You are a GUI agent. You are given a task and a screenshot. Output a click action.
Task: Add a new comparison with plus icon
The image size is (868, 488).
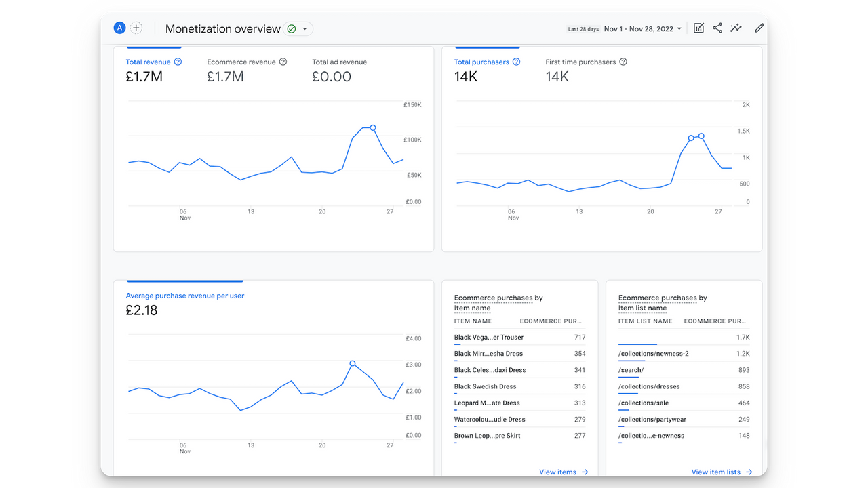point(136,28)
